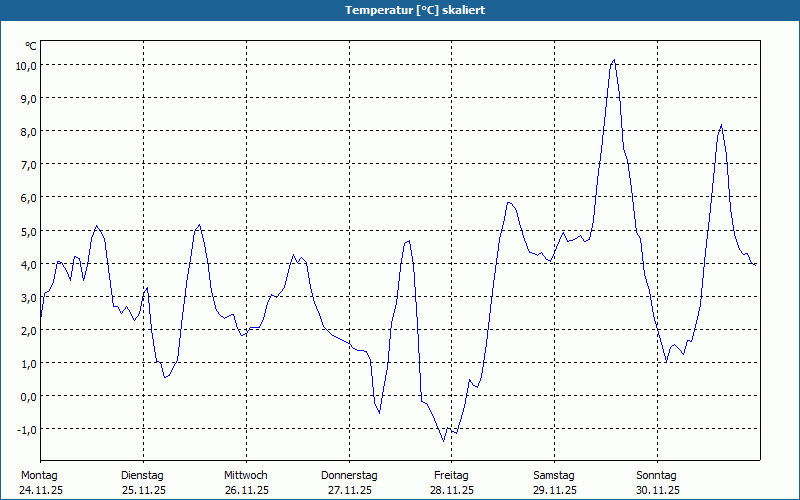Click the Montag day label
This screenshot has width=800, height=500.
click(x=39, y=476)
